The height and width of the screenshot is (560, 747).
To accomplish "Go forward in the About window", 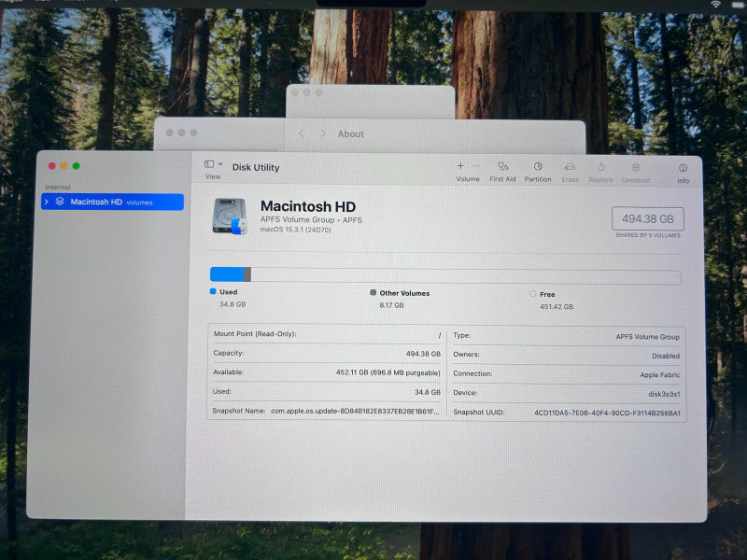I will pos(323,133).
